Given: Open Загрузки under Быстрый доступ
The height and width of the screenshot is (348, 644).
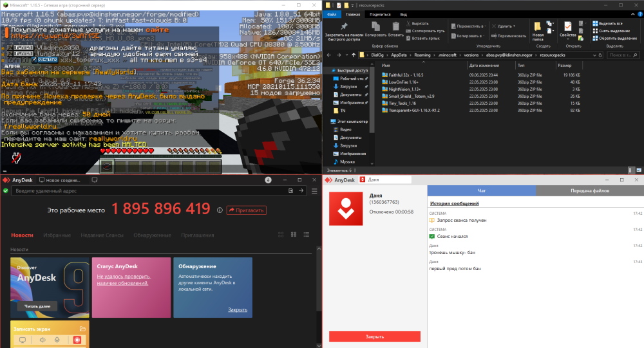Looking at the screenshot, I should (x=348, y=87).
